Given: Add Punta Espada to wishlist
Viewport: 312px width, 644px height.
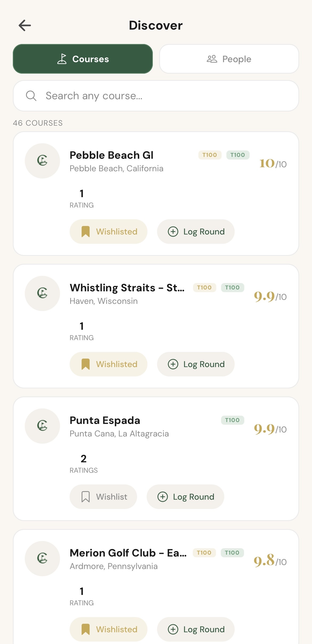Looking at the screenshot, I should (x=103, y=497).
